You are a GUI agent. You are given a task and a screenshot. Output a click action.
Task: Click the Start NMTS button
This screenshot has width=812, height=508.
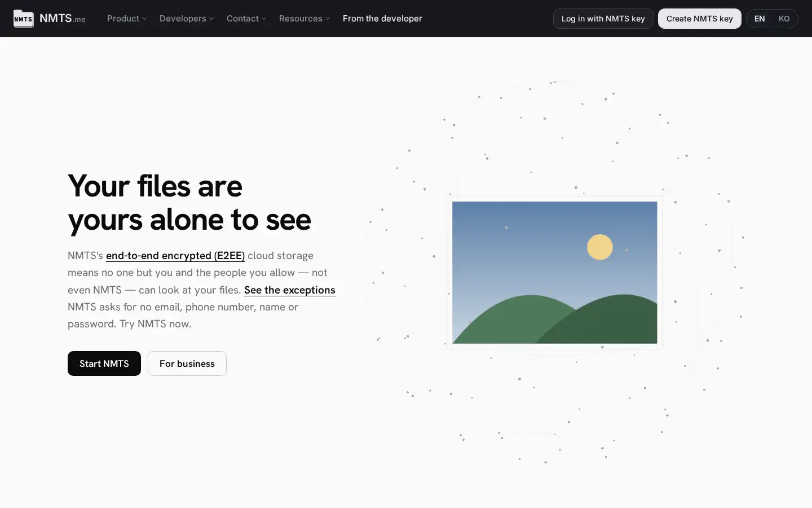pos(104,364)
